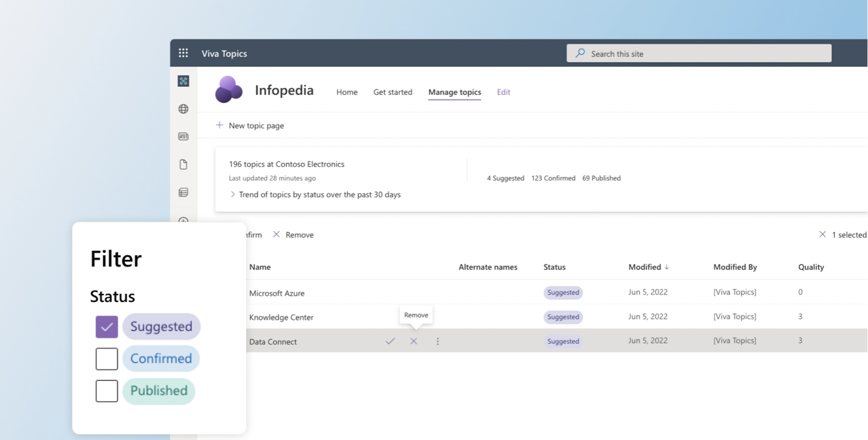Open the file page icon in sidebar

coord(183,165)
